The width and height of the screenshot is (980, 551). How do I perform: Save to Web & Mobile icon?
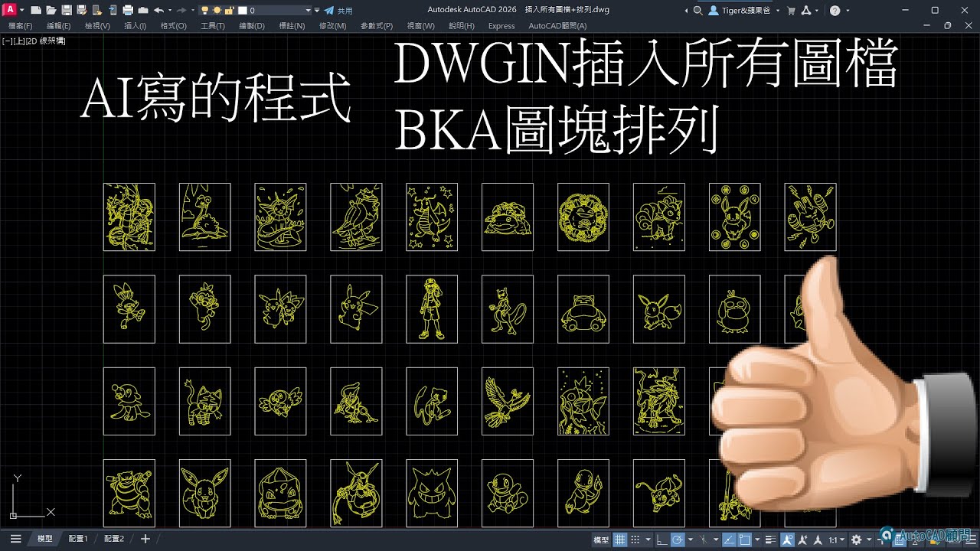click(x=113, y=11)
